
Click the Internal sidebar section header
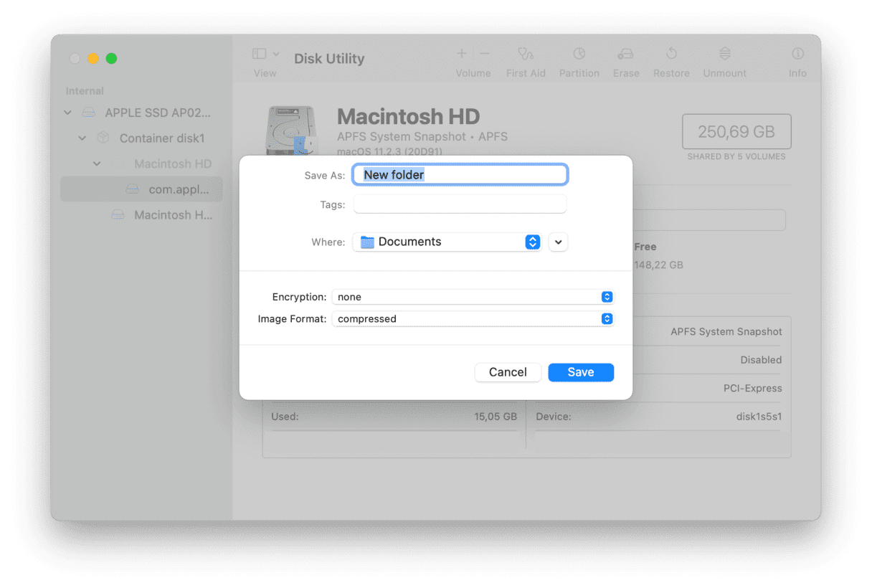[85, 91]
